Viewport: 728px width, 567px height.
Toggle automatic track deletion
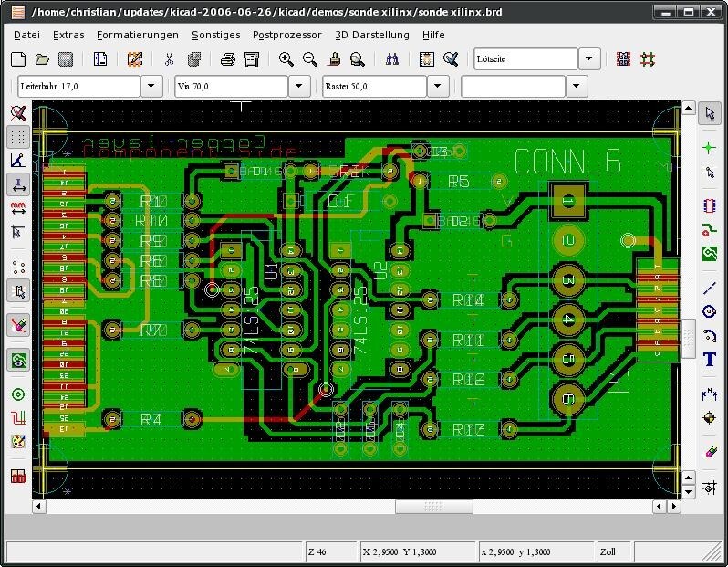pos(18,326)
